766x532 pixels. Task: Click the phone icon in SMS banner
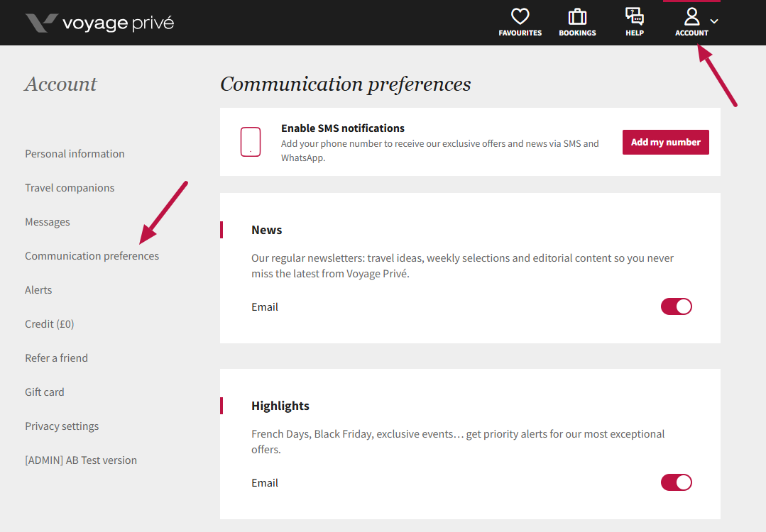(x=251, y=142)
